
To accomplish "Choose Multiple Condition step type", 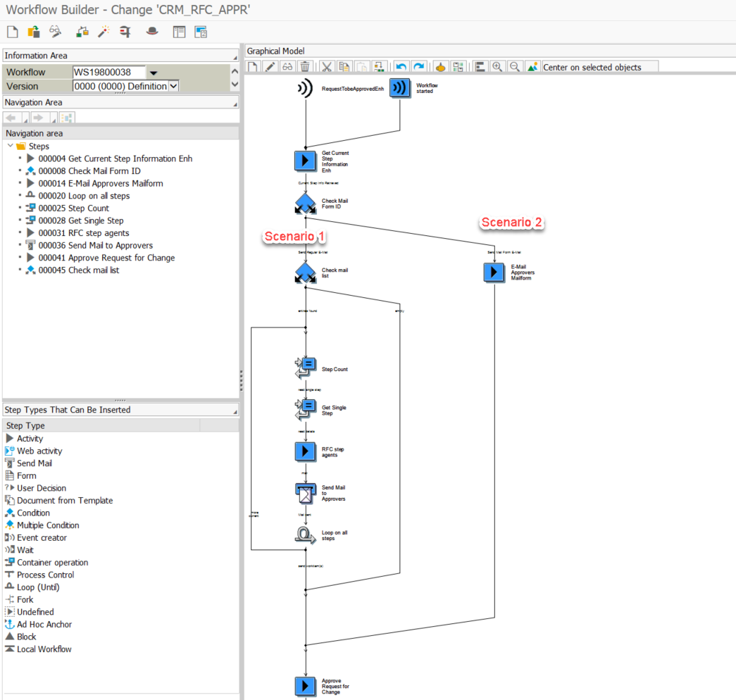I will click(48, 525).
